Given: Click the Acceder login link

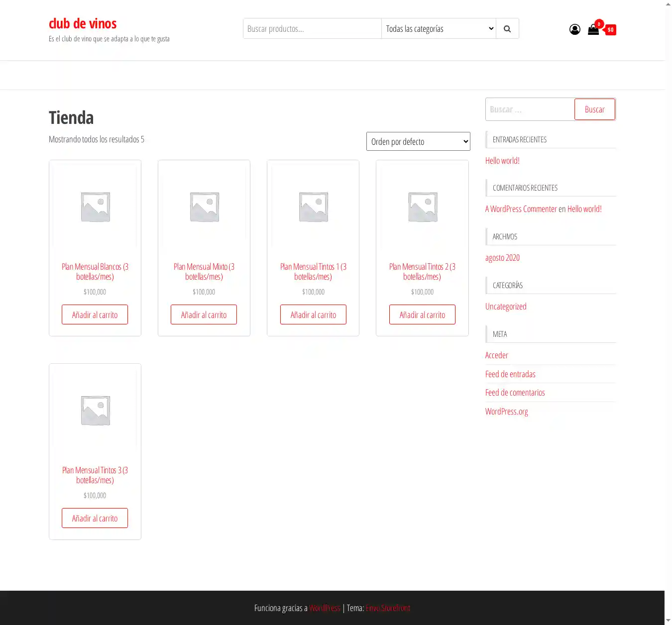Looking at the screenshot, I should coord(496,355).
